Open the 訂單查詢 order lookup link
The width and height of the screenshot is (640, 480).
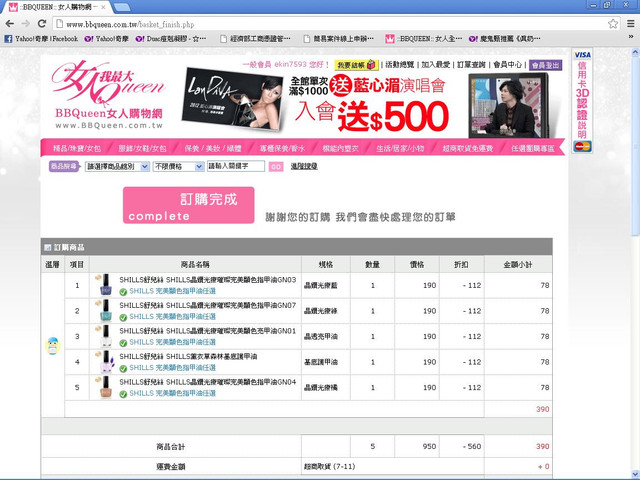[471, 64]
